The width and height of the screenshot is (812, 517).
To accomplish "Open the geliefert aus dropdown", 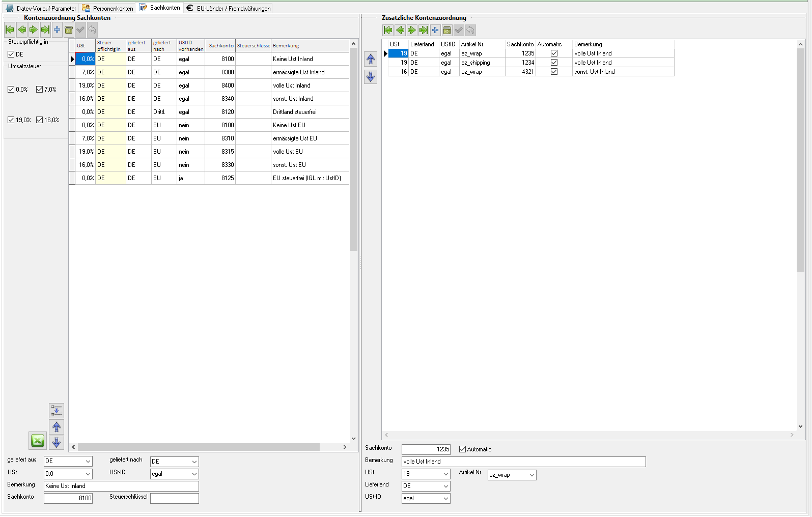I will pos(88,462).
